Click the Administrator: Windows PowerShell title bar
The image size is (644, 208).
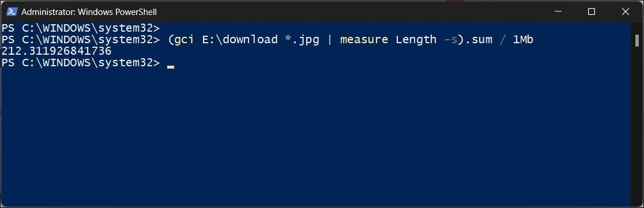89,12
